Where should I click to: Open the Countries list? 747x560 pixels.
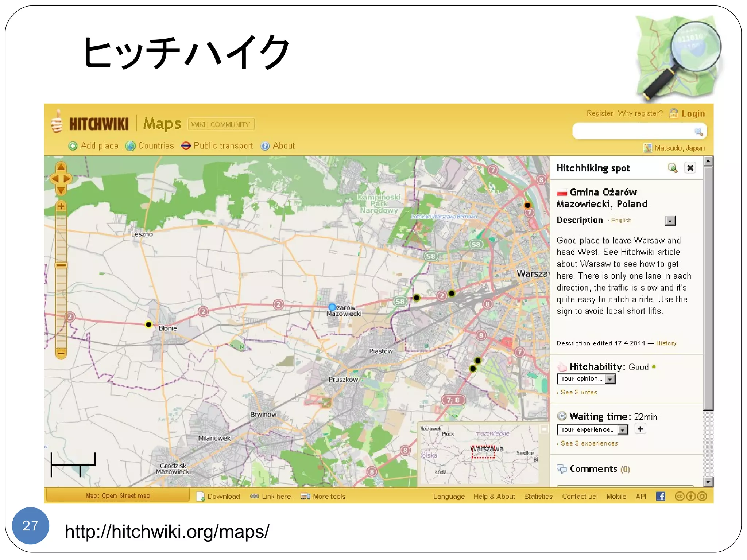150,146
